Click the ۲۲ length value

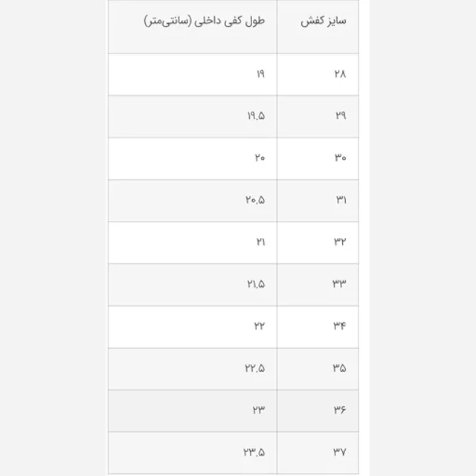pos(260,326)
